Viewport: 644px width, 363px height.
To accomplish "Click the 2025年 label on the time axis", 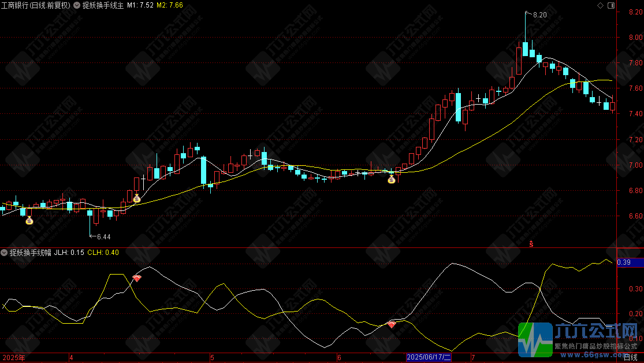I will (x=13, y=358).
